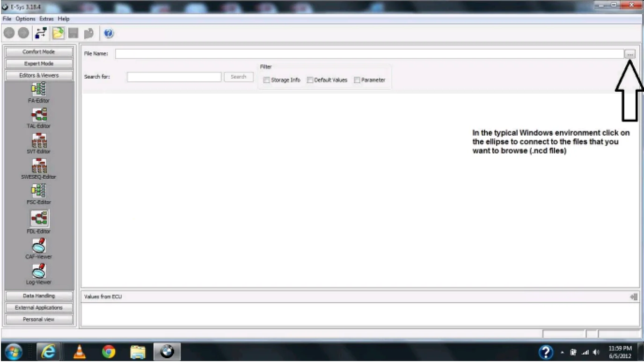Click the open folder toolbar icon

(58, 33)
